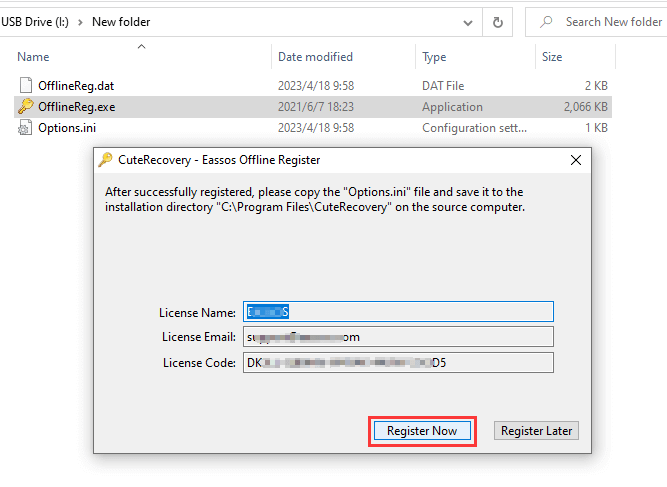The width and height of the screenshot is (667, 487).
Task: Click the Register Now button
Action: tap(422, 431)
